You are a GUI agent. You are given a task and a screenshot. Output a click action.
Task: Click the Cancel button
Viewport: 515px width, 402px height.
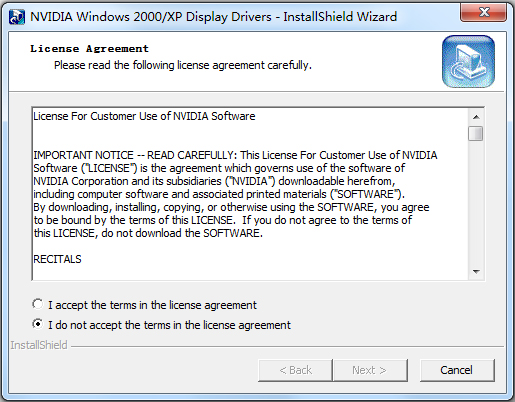(457, 370)
